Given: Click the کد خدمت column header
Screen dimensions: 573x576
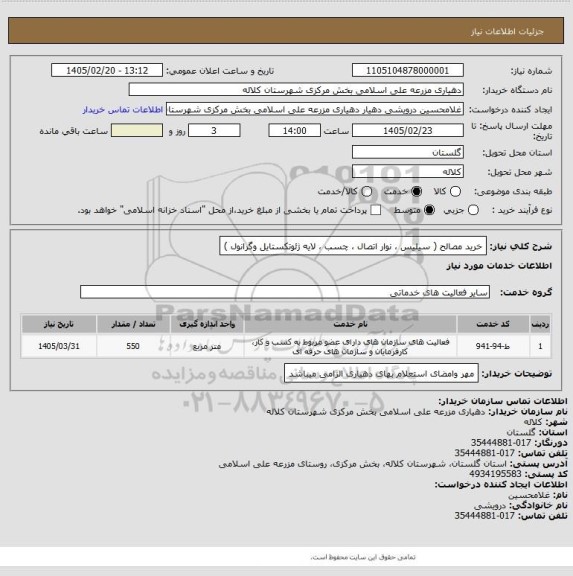Looking at the screenshot, I should [x=493, y=324].
